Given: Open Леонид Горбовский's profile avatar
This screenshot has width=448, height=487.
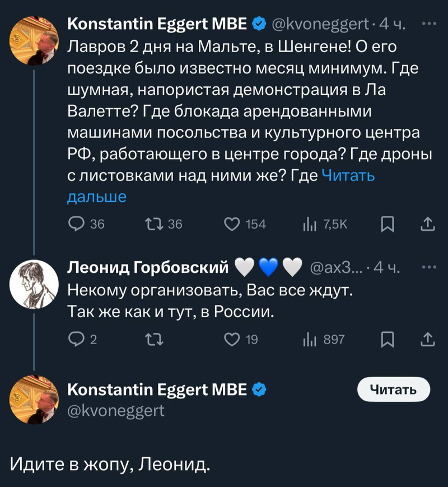Looking at the screenshot, I should [35, 285].
